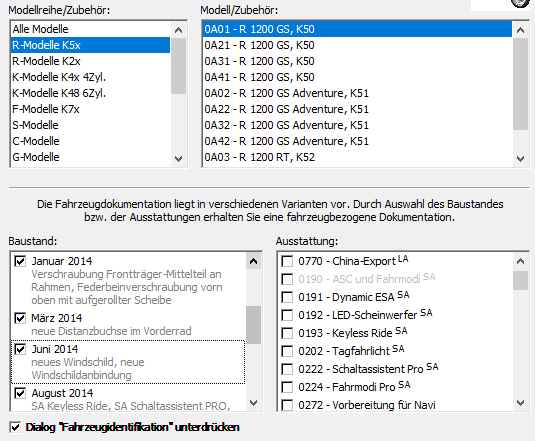The height and width of the screenshot is (441, 535).
Task: Enable 0222 - Schaltassistent Pro option
Action: tap(287, 369)
